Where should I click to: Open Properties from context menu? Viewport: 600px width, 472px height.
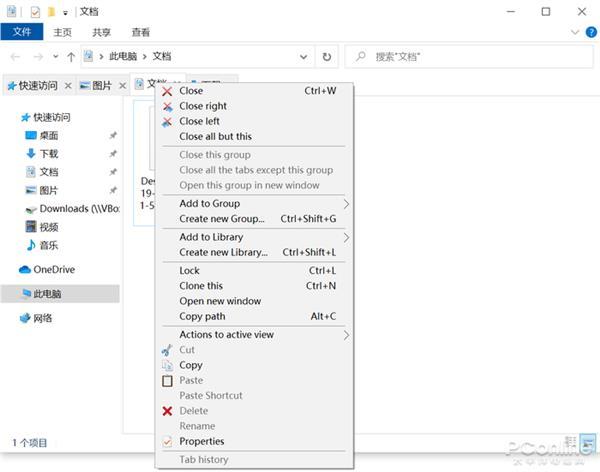(254, 441)
